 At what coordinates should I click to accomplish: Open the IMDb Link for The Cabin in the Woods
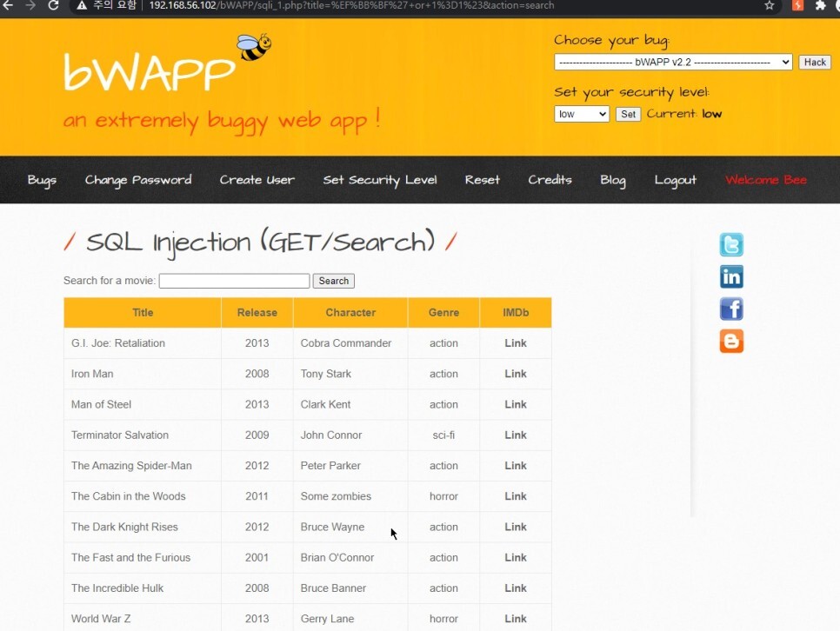pos(516,496)
